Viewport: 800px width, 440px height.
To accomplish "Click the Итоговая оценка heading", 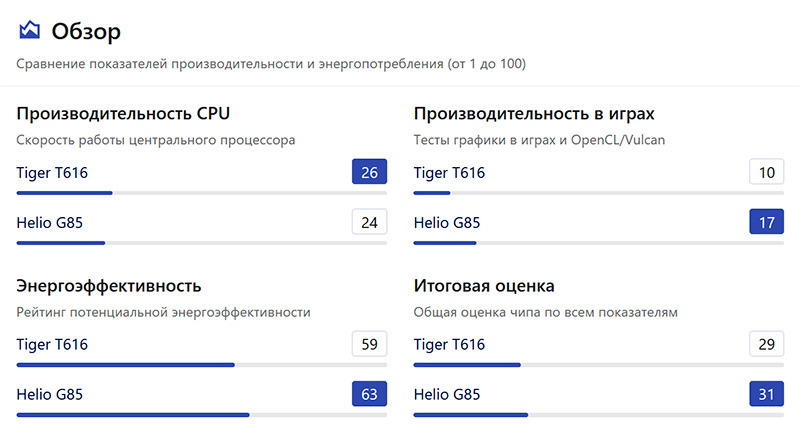I will click(484, 286).
